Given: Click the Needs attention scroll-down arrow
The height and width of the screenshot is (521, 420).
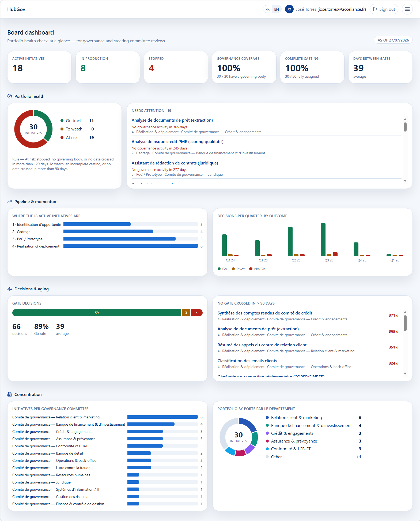Looking at the screenshot, I should pyautogui.click(x=405, y=181).
